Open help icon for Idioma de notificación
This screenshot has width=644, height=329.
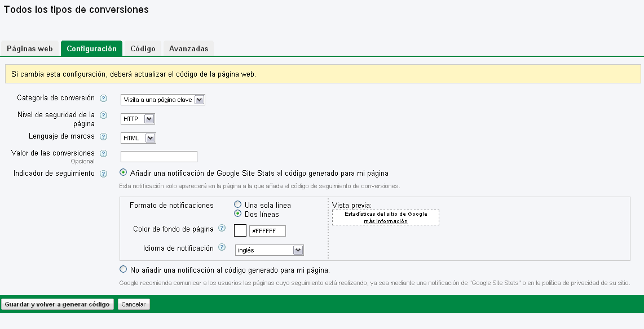(x=222, y=248)
